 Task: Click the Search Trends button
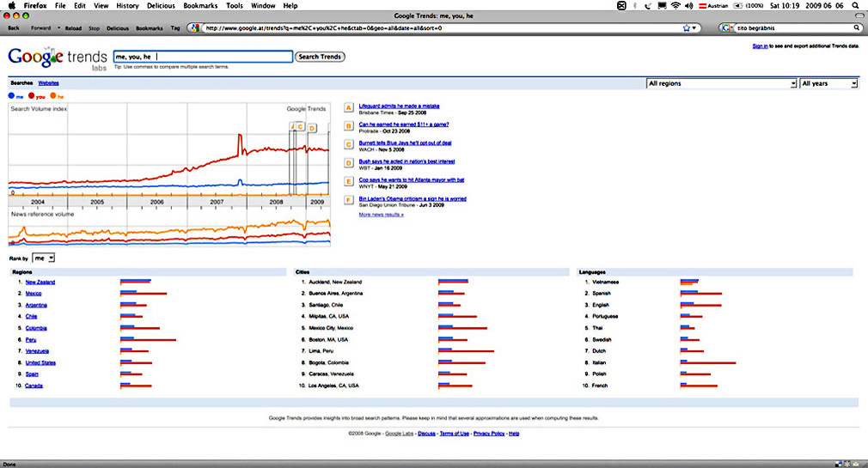point(320,57)
